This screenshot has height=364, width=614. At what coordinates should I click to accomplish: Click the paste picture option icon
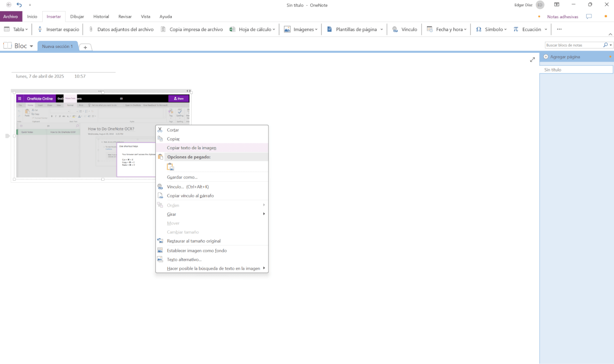pyautogui.click(x=170, y=167)
